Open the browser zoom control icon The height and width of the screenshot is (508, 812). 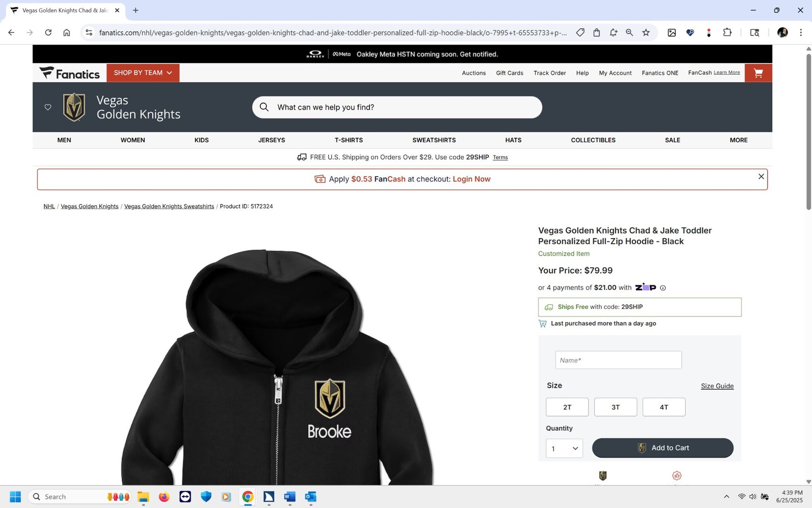click(629, 33)
